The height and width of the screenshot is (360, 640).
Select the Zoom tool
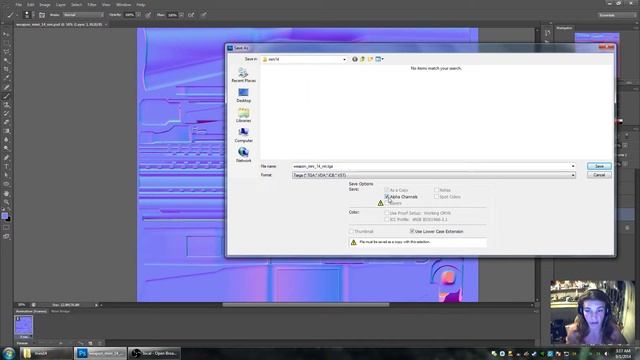[x=6, y=202]
